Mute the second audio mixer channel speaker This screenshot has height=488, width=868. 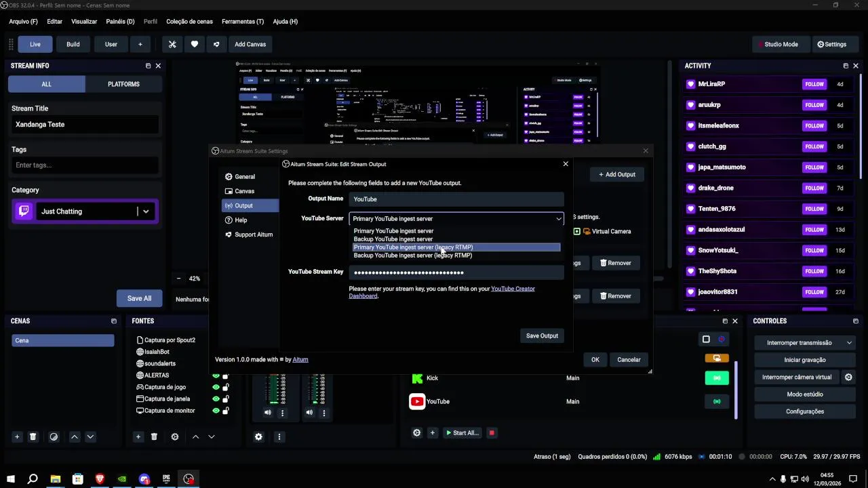pyautogui.click(x=310, y=412)
